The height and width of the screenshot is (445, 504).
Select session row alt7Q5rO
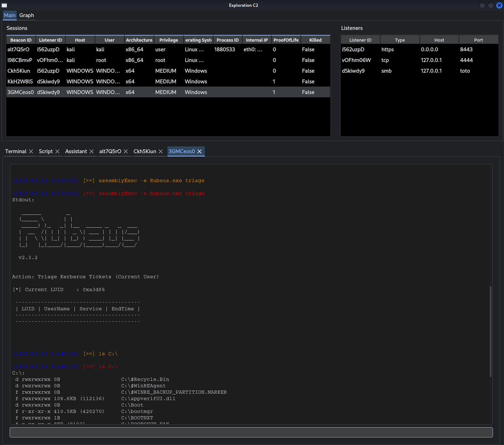pyautogui.click(x=19, y=50)
